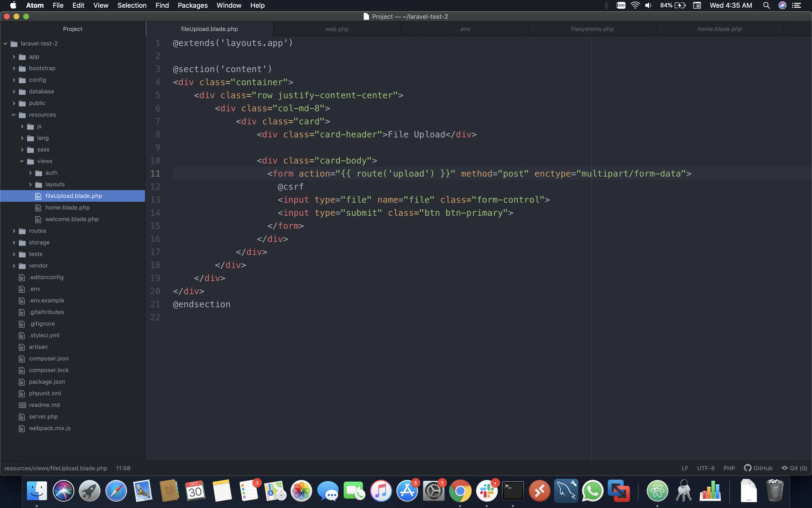Open Launchpad rocket icon in Dock

click(x=90, y=491)
